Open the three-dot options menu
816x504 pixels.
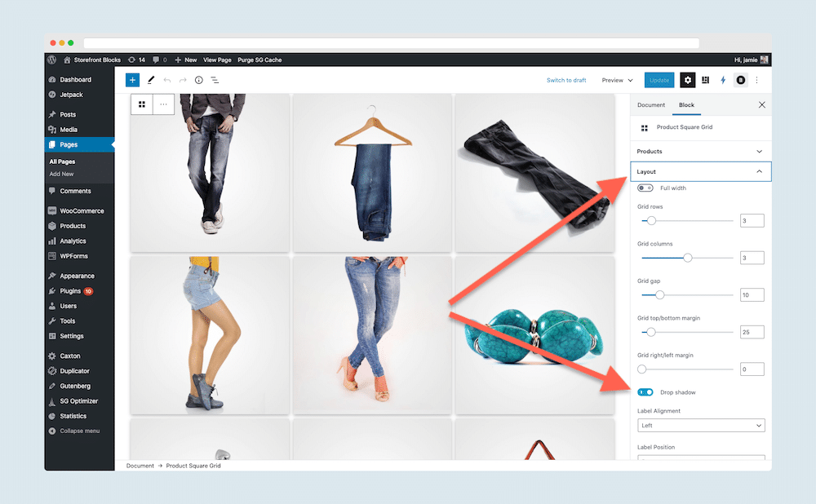pyautogui.click(x=756, y=80)
